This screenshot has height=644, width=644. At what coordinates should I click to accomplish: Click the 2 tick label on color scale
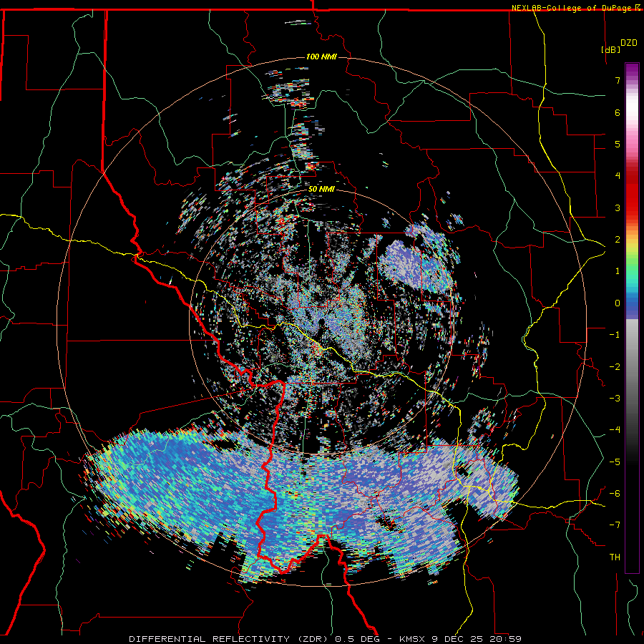point(618,240)
